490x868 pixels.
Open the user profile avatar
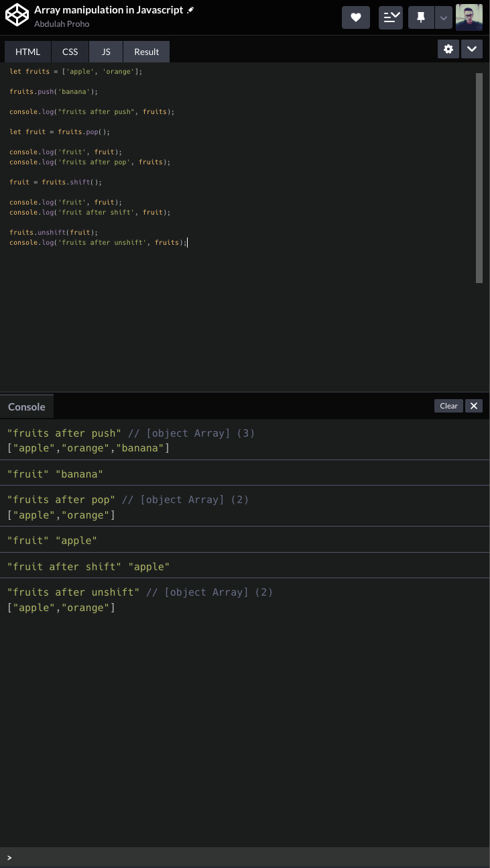tap(469, 17)
